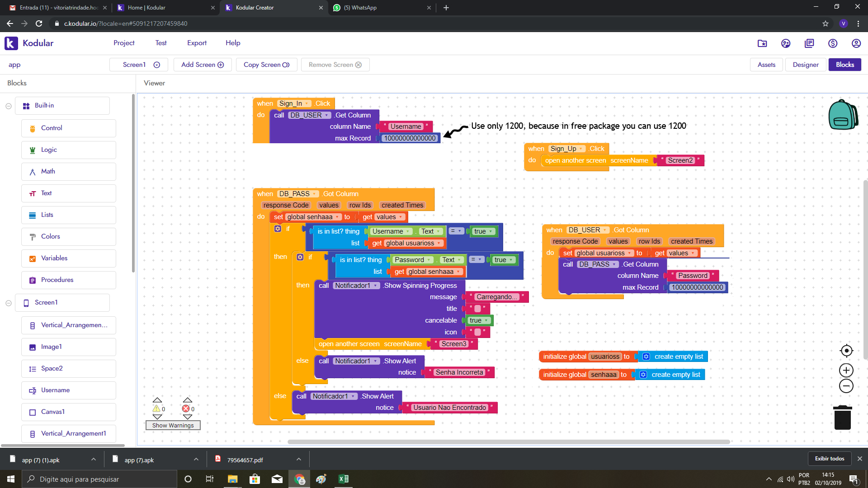
Task: Open the backpack icon in viewer
Action: coord(843,114)
